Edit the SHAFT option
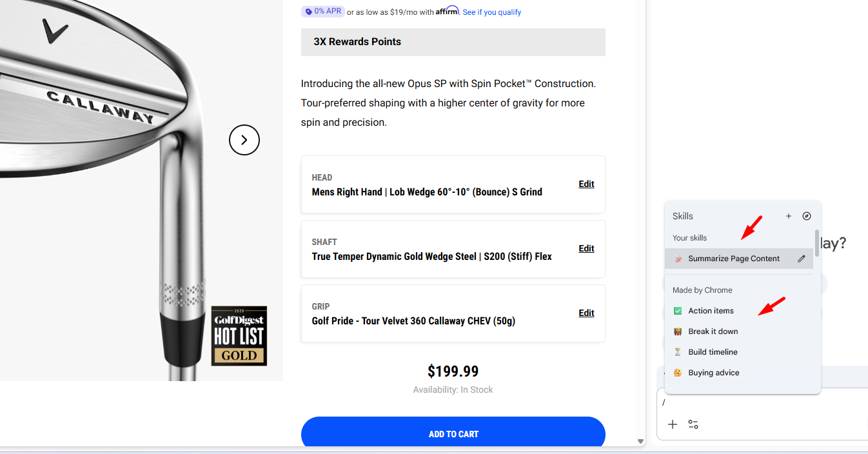 [586, 248]
